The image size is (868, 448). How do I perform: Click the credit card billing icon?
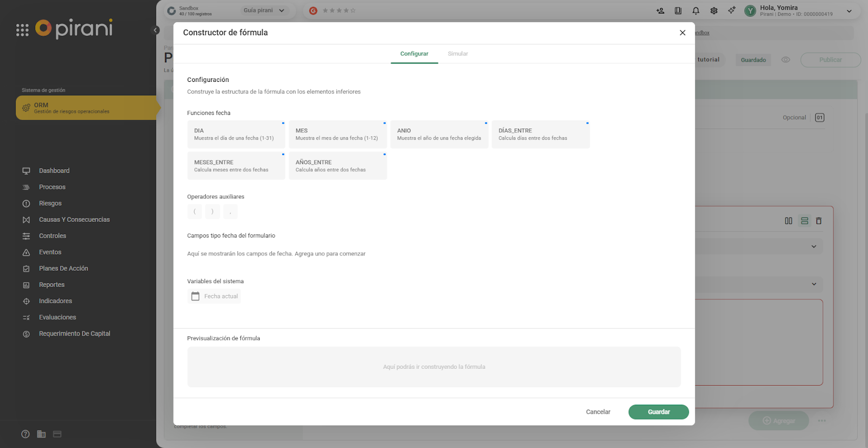[x=57, y=434]
